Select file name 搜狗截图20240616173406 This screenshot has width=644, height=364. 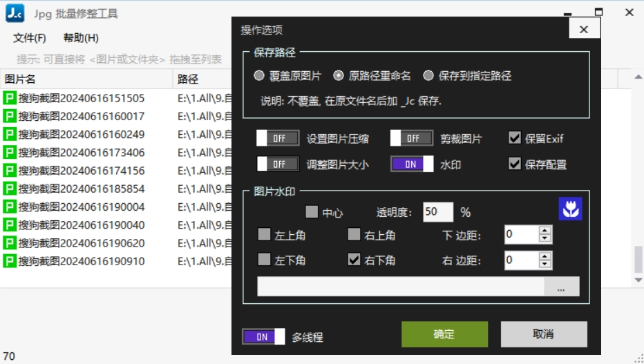click(x=82, y=152)
